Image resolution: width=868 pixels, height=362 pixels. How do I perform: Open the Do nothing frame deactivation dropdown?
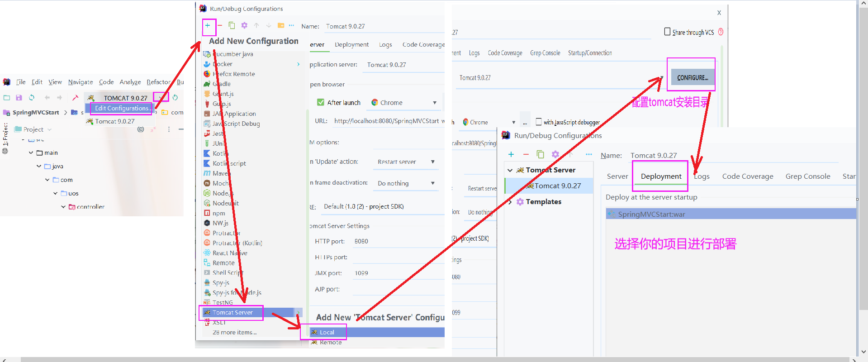point(433,183)
